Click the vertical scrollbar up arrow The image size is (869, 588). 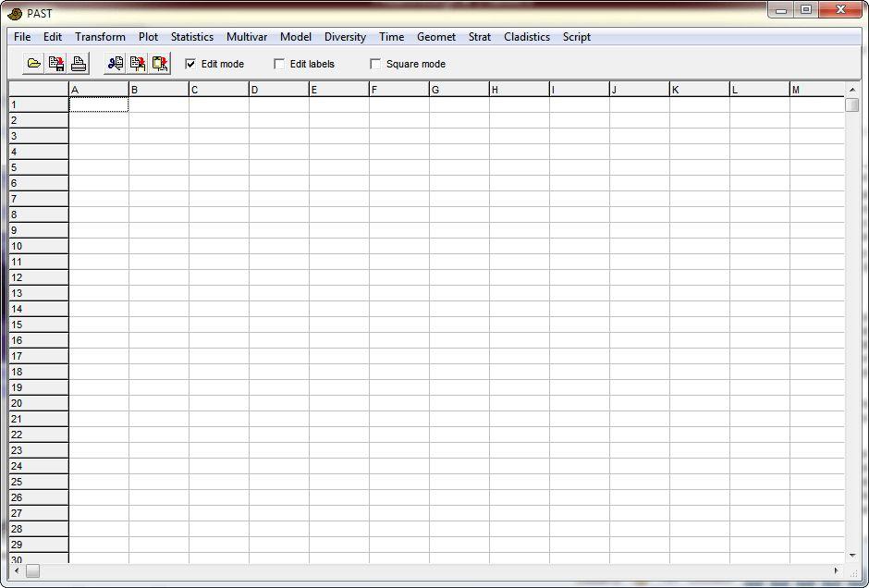(x=852, y=90)
